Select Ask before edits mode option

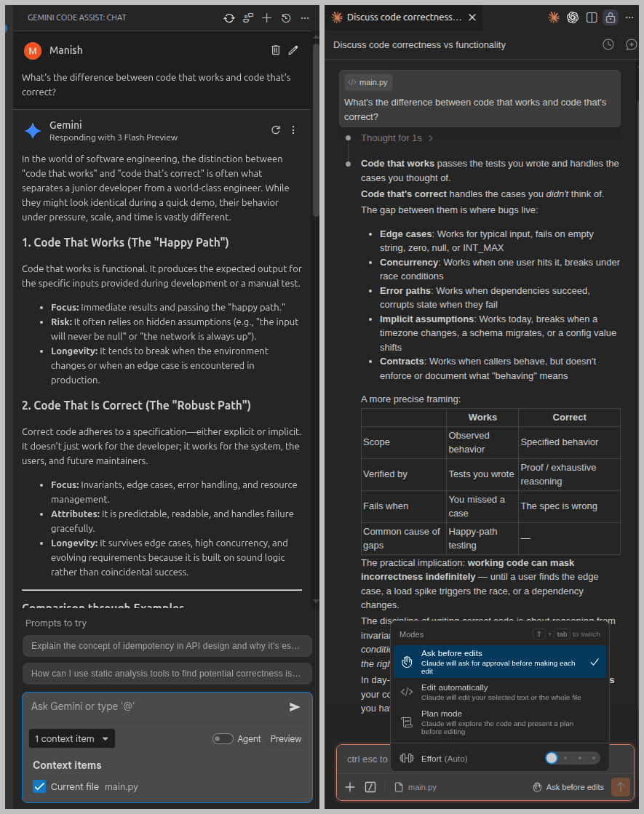pos(500,662)
